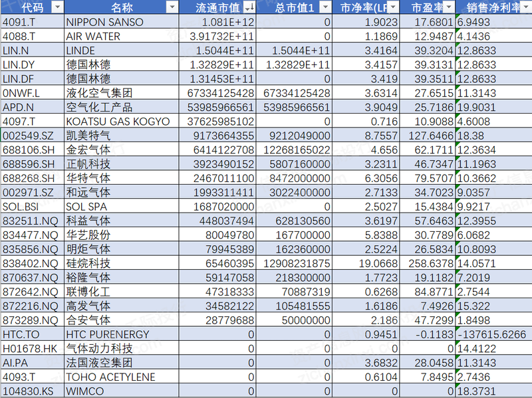Viewport: 532px width, 398px height.
Task: Click the filter arrow beside 代码 header
Action: tap(57, 7)
